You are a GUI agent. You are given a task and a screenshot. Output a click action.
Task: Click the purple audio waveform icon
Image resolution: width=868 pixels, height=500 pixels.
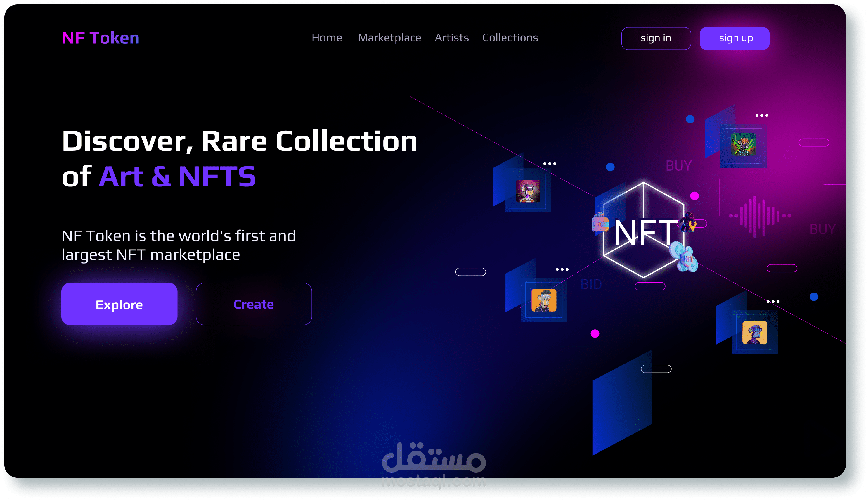[760, 216]
